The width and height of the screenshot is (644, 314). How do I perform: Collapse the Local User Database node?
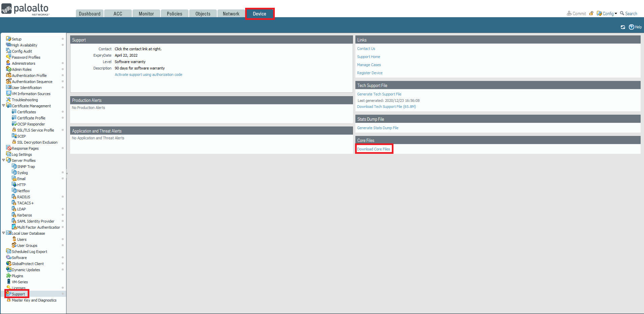pos(3,233)
